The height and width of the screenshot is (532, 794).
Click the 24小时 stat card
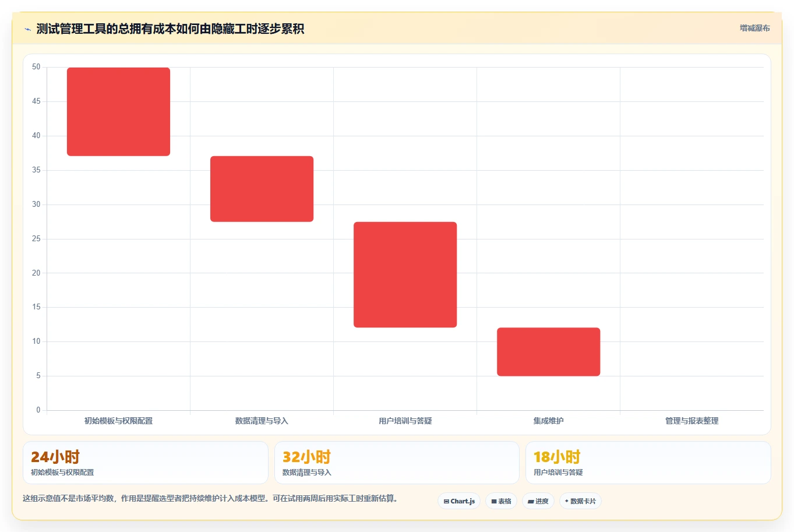click(146, 463)
